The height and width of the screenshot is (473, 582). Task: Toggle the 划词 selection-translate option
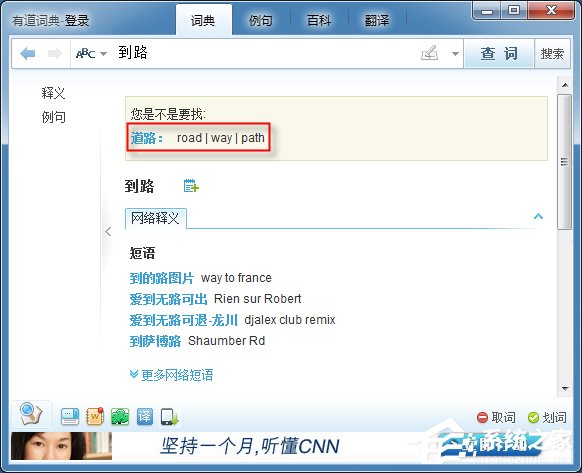(x=547, y=417)
